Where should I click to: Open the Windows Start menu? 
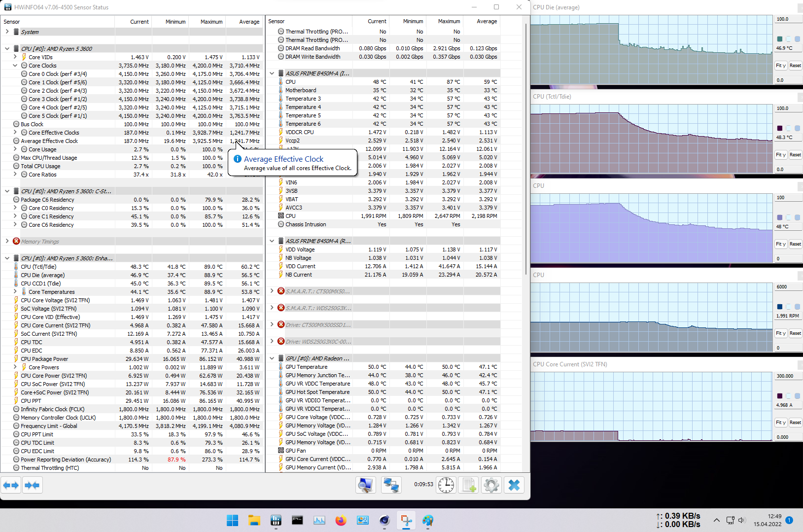(232, 520)
